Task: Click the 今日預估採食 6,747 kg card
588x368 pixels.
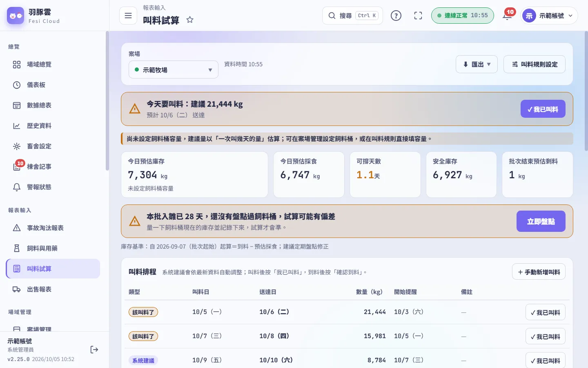Action: pos(309,175)
